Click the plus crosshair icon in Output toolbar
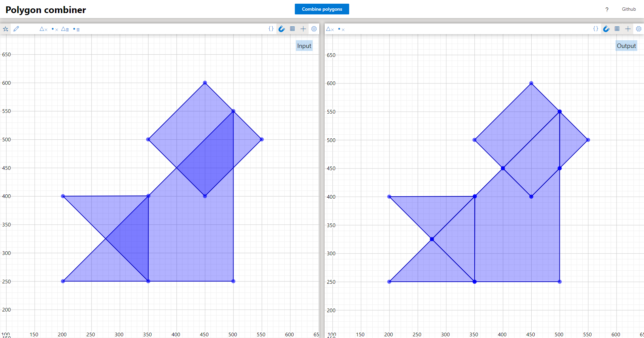This screenshot has height=338, width=644. click(x=628, y=29)
